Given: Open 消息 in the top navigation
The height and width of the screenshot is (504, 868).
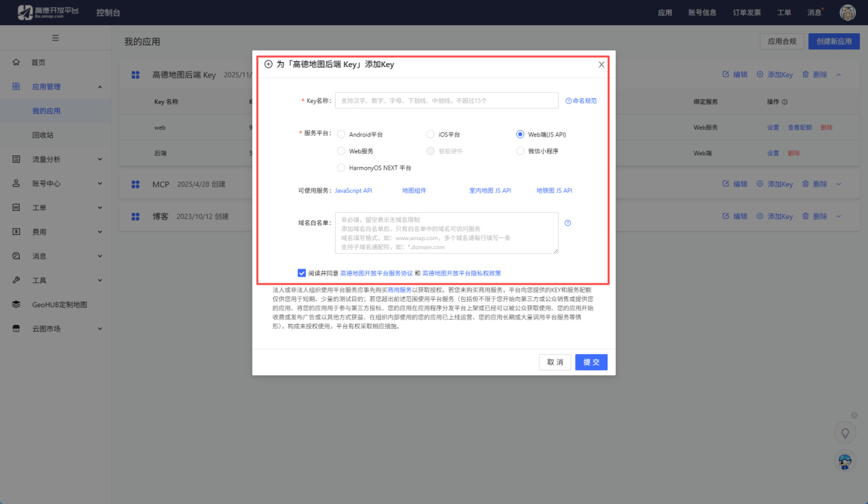Looking at the screenshot, I should (814, 13).
